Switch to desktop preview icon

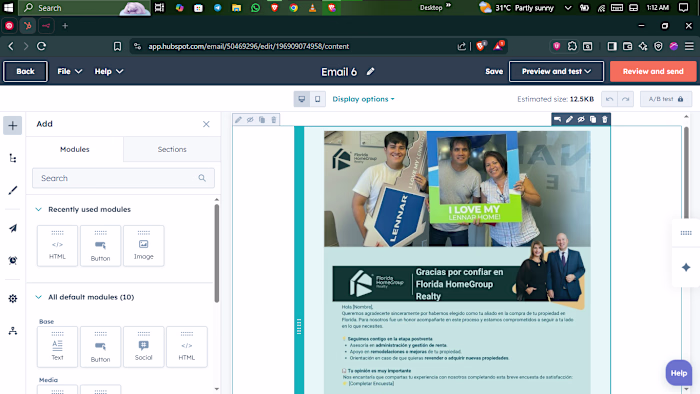tap(302, 99)
